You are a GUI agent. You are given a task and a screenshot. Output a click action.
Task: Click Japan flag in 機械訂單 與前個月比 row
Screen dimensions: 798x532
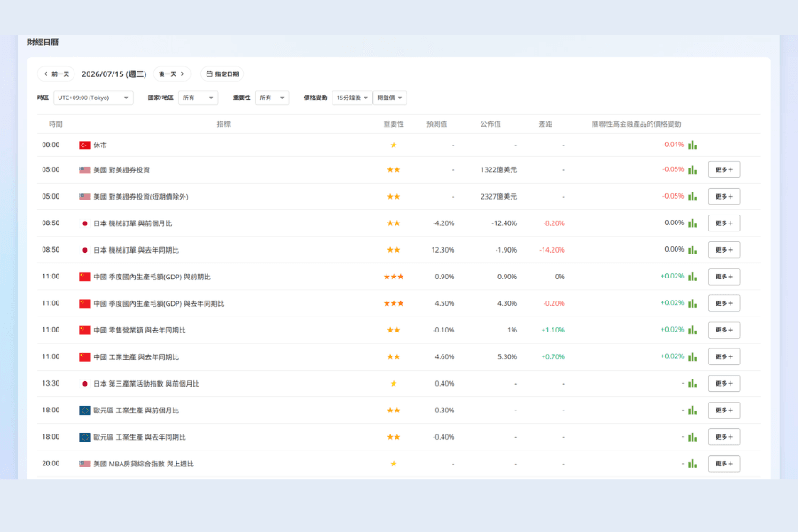tap(85, 223)
